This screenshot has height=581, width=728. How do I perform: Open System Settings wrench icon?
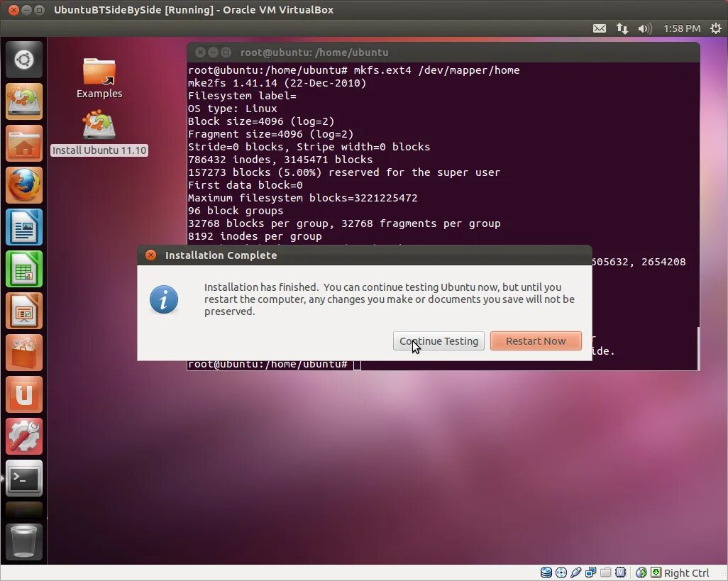(24, 436)
